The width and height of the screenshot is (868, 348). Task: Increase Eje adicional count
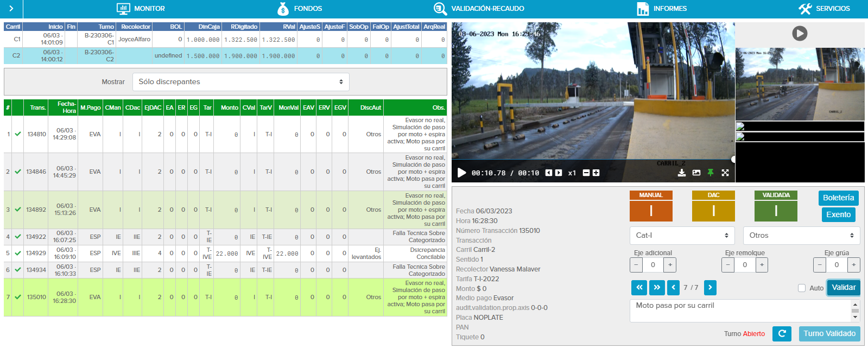[x=670, y=265]
